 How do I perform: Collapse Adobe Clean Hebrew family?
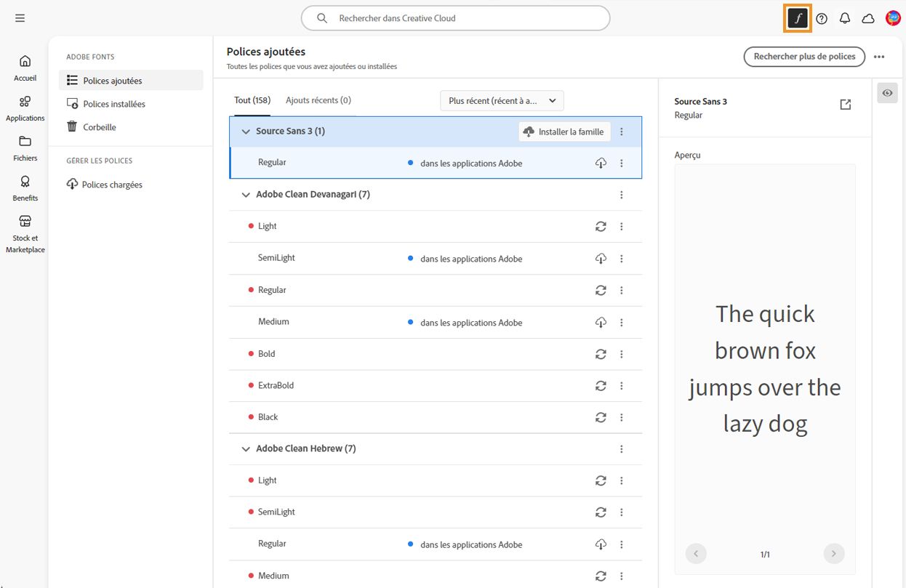[245, 449]
